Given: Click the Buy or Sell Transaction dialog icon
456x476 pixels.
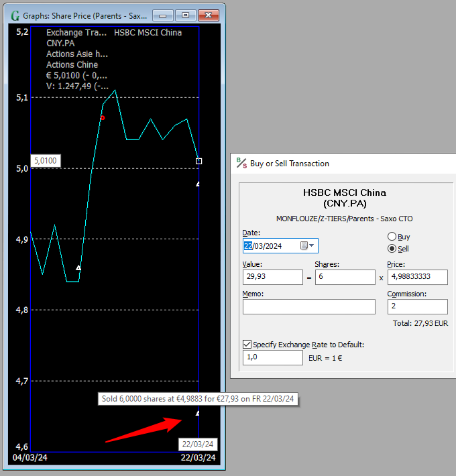Looking at the screenshot, I should coord(241,163).
